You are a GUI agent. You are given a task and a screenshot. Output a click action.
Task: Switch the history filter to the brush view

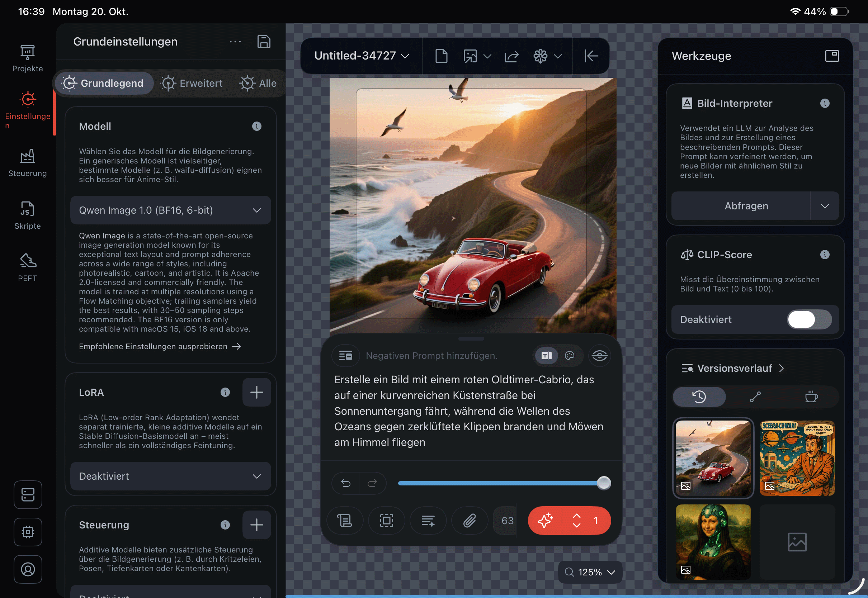pyautogui.click(x=755, y=397)
